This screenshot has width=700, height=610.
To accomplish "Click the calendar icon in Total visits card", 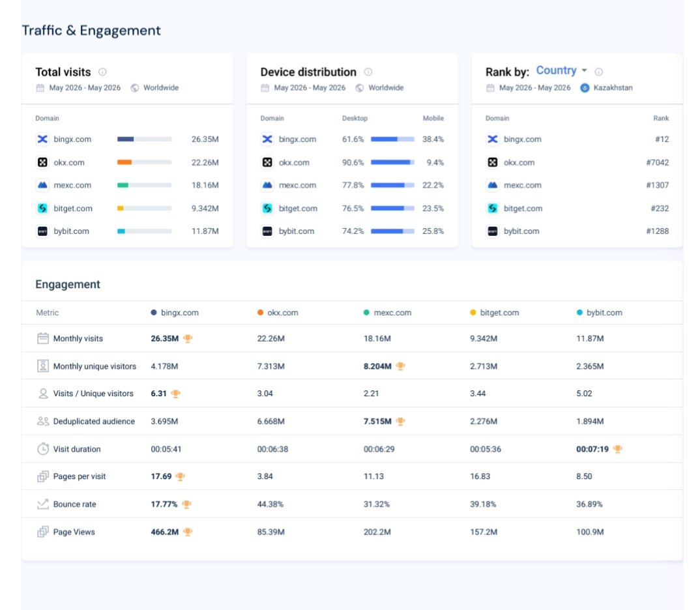I will coord(40,88).
